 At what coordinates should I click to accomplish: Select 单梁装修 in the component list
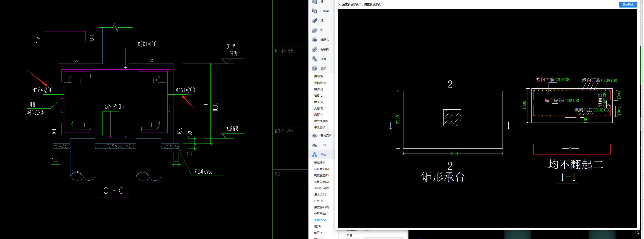[320, 128]
